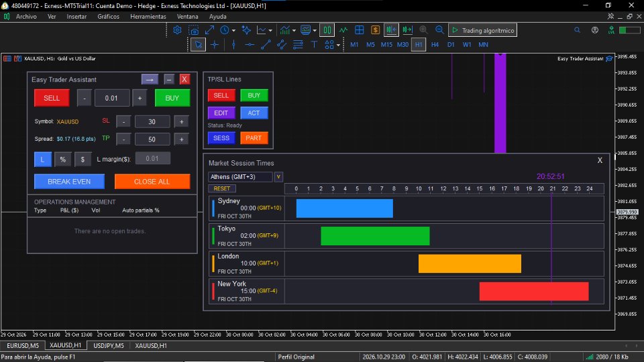This screenshot has height=362, width=644.
Task: Select the cursor arrow tool
Action: (199, 44)
